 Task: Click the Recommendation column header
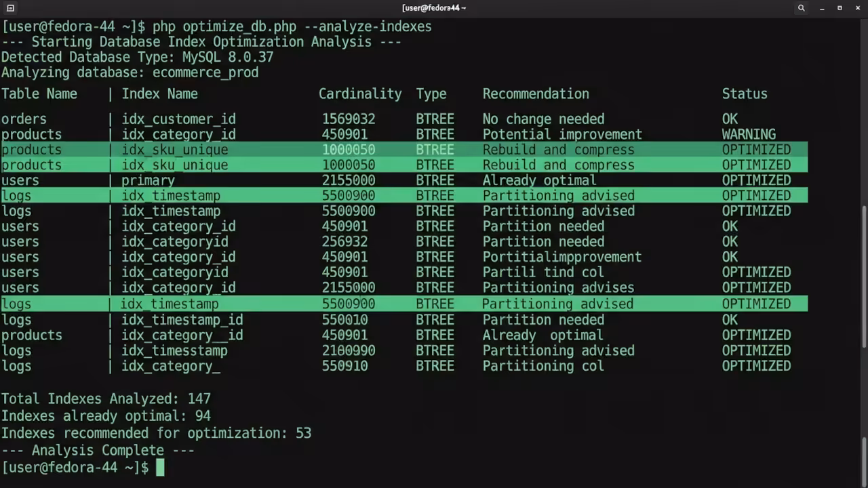click(x=536, y=94)
